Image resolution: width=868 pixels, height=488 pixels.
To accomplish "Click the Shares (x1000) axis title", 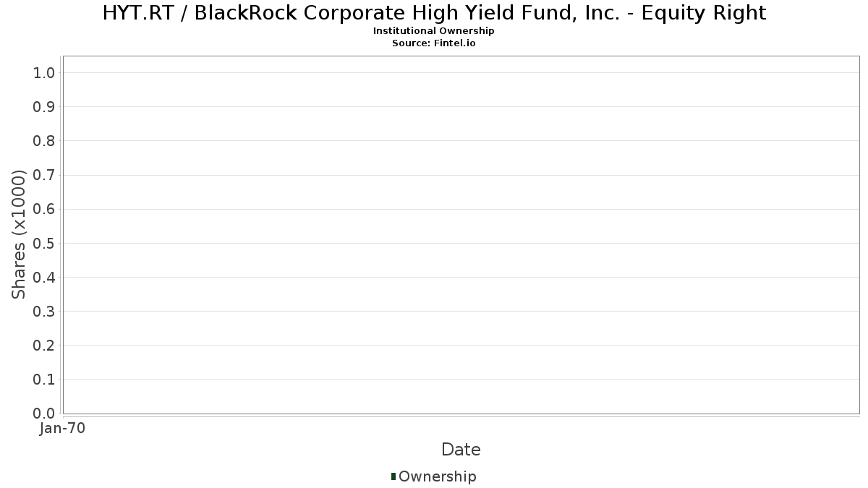I will point(19,235).
